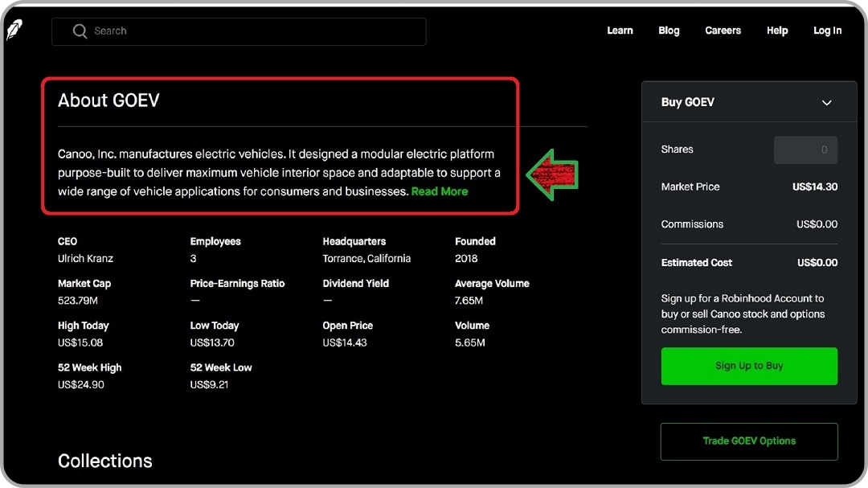868x488 pixels.
Task: Click the Log In link
Action: pos(827,31)
